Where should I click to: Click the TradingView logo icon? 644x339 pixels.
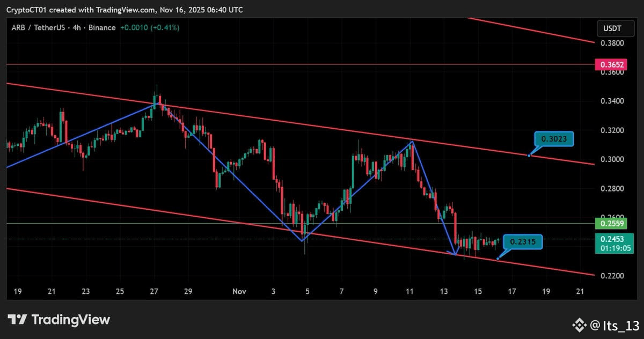[17, 320]
